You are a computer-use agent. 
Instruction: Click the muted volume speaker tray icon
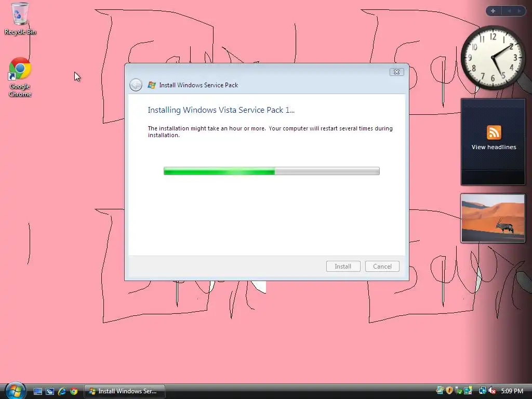pyautogui.click(x=493, y=391)
